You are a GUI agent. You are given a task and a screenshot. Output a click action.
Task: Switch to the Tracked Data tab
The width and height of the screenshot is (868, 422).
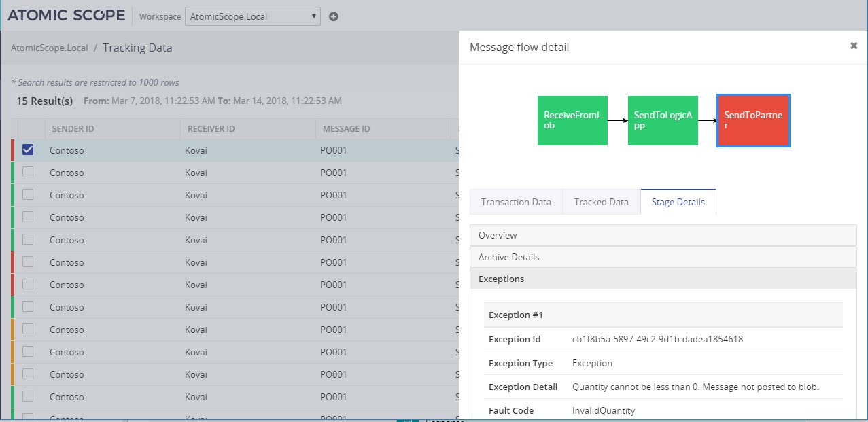click(601, 202)
